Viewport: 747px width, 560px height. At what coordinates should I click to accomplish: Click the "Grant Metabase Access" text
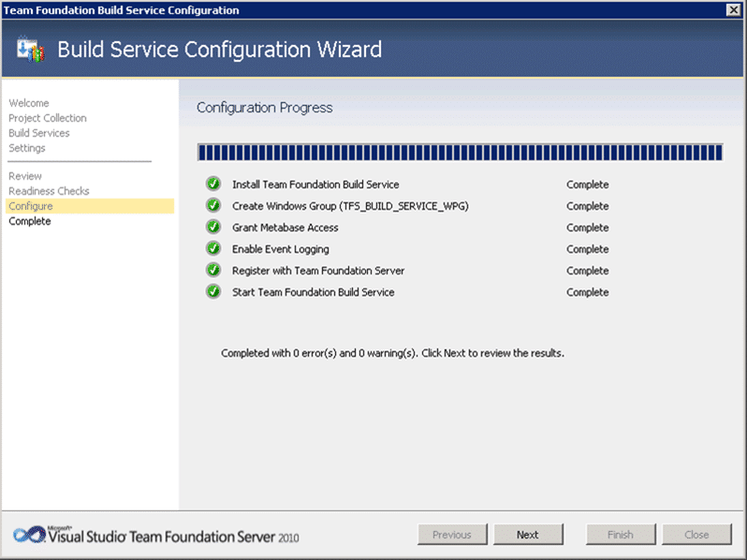click(285, 228)
